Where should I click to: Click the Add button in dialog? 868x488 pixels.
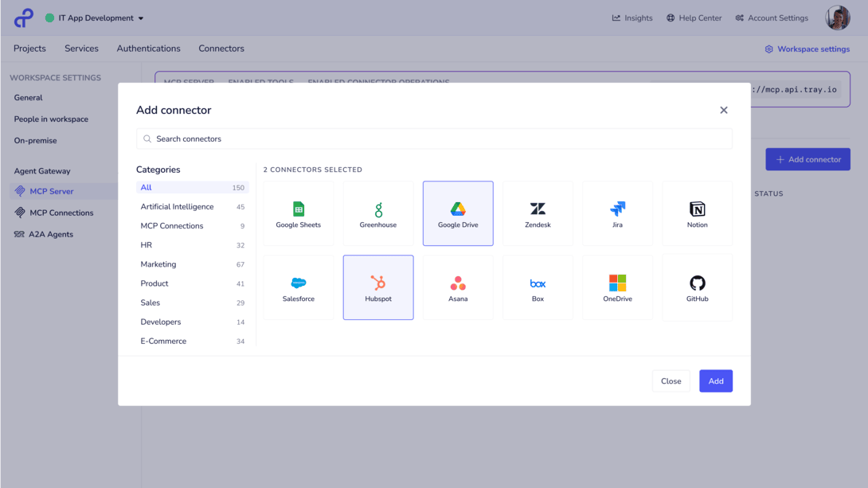point(716,381)
